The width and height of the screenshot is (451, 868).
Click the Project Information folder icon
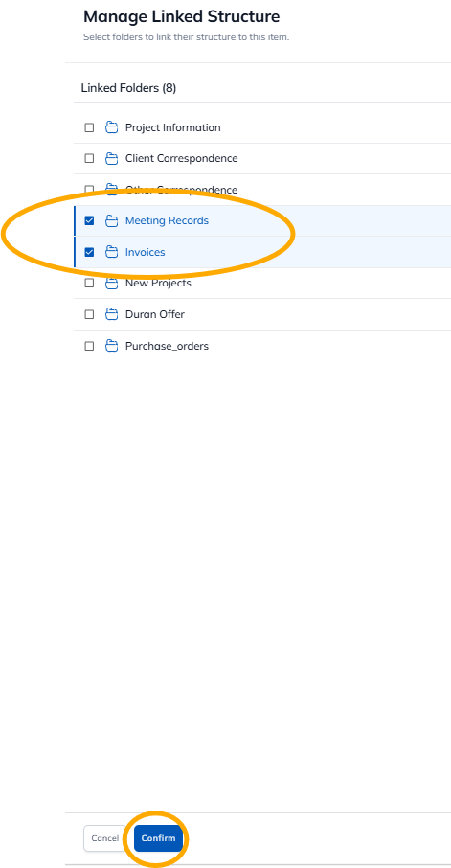112,127
